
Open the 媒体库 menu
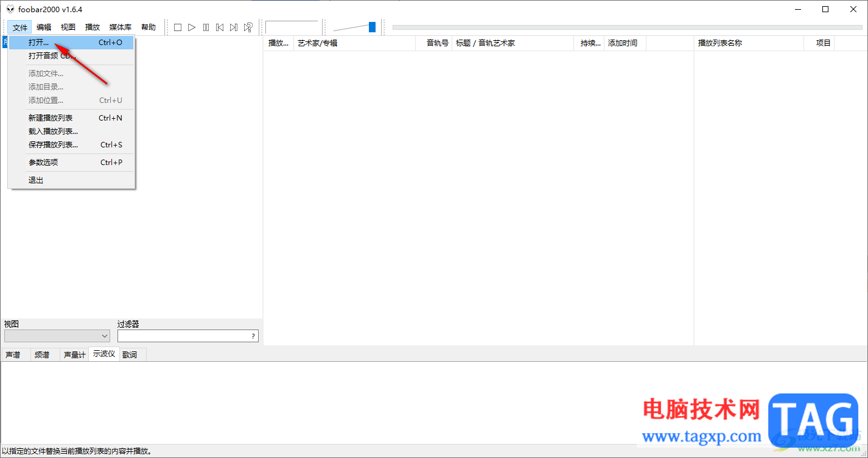click(x=121, y=27)
